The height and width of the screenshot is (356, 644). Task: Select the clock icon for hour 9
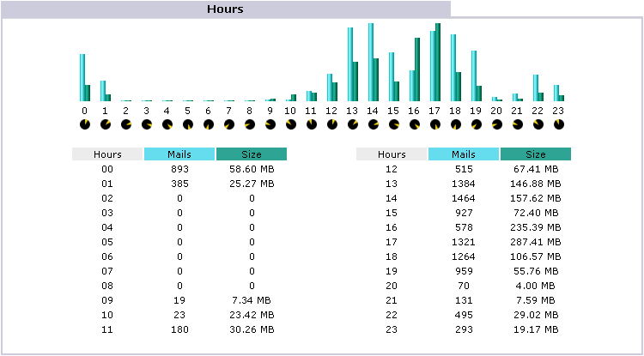pos(270,124)
